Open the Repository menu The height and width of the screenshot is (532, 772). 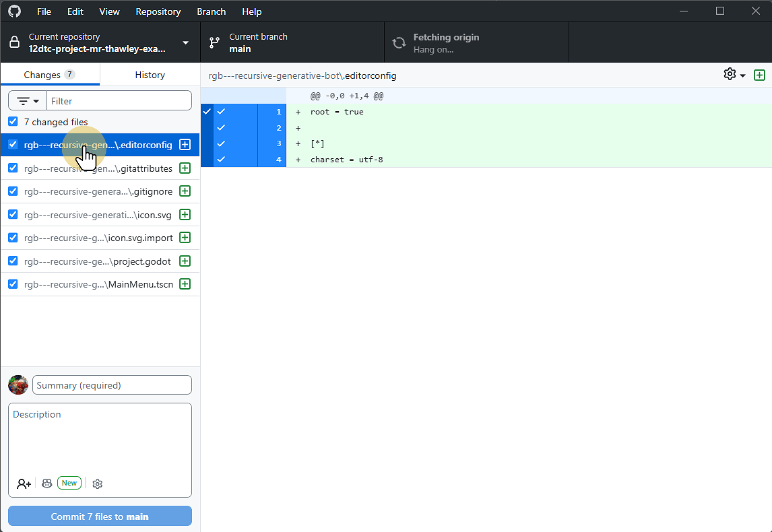(158, 11)
